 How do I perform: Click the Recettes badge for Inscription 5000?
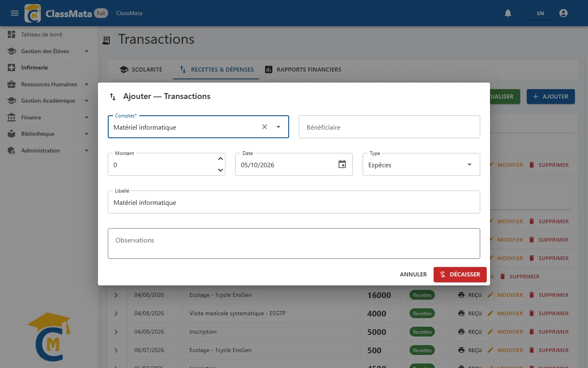point(422,332)
